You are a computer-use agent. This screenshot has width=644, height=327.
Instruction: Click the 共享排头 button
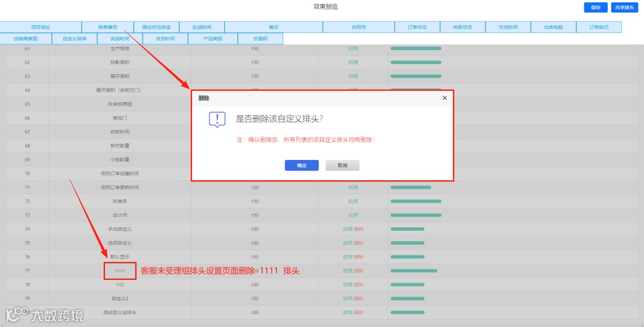pyautogui.click(x=625, y=8)
